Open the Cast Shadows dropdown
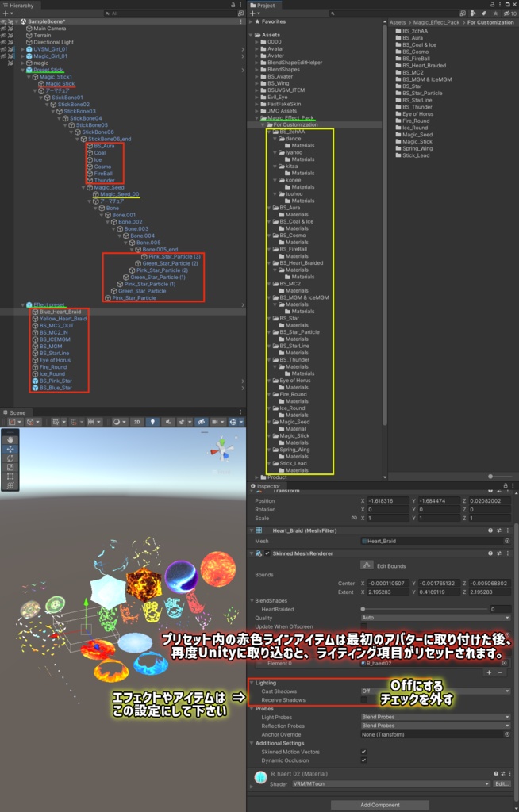This screenshot has height=812, width=519. [436, 691]
